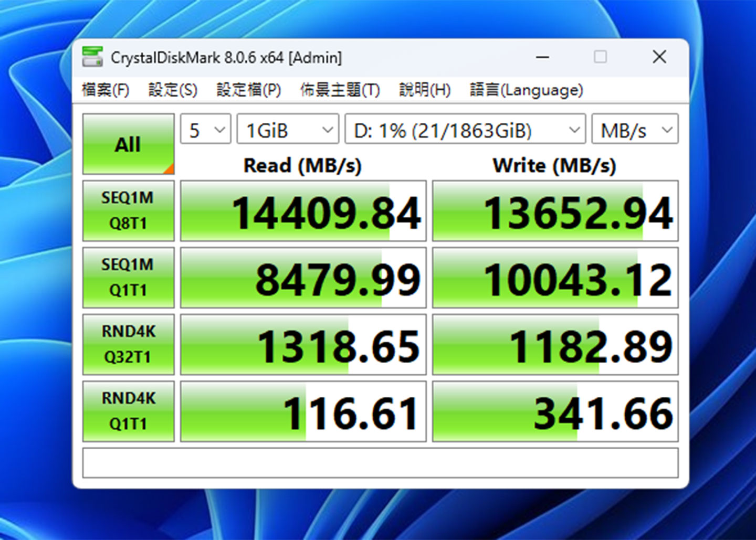Open the drive selector showing D: 1%
The height and width of the screenshot is (540, 756).
464,129
